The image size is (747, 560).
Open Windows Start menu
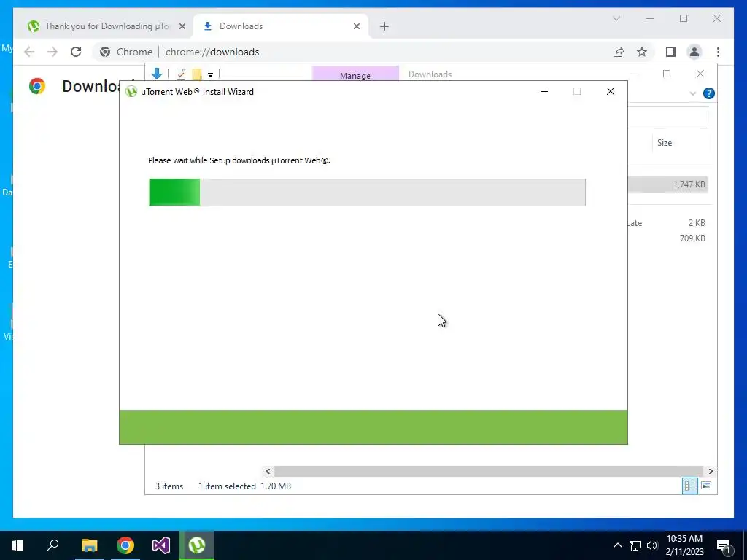point(18,545)
